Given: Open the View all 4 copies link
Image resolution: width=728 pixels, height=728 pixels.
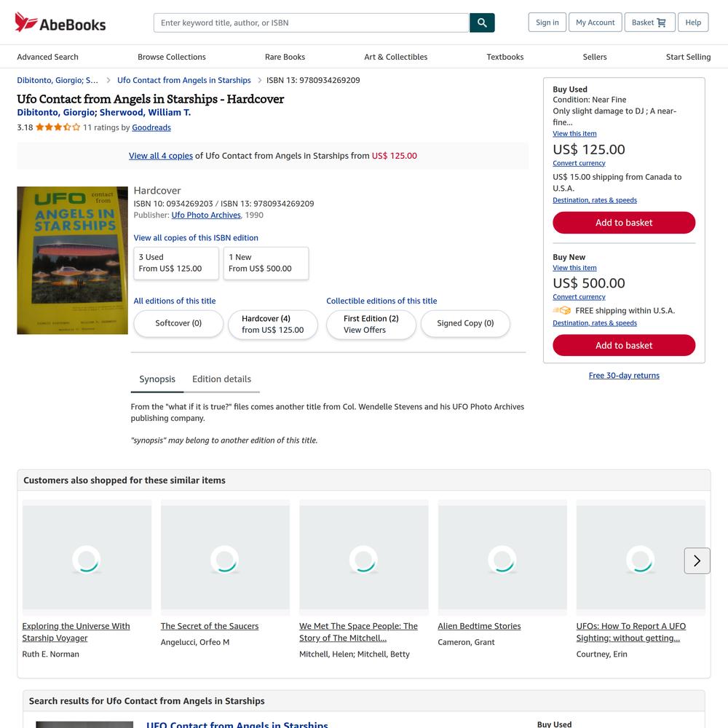Looking at the screenshot, I should (161, 156).
